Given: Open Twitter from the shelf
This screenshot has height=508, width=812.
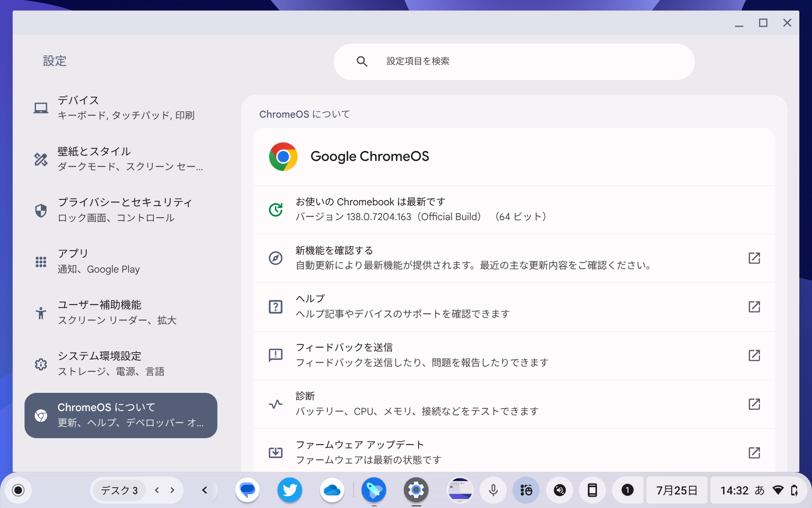Looking at the screenshot, I should (290, 490).
